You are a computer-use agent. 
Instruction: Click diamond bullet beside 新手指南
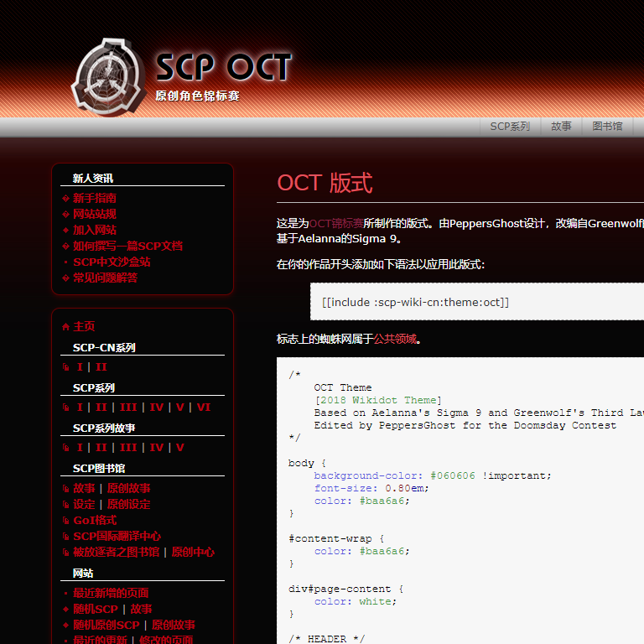click(65, 199)
